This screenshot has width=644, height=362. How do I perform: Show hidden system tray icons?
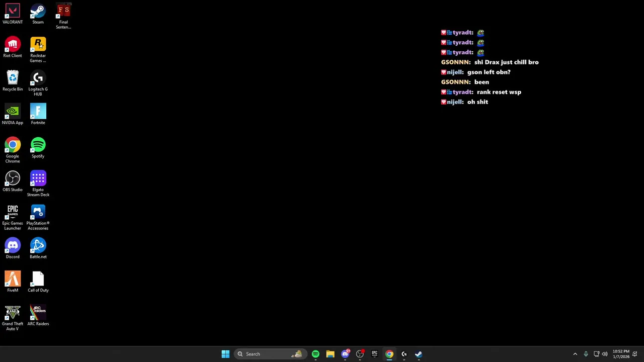point(575,354)
